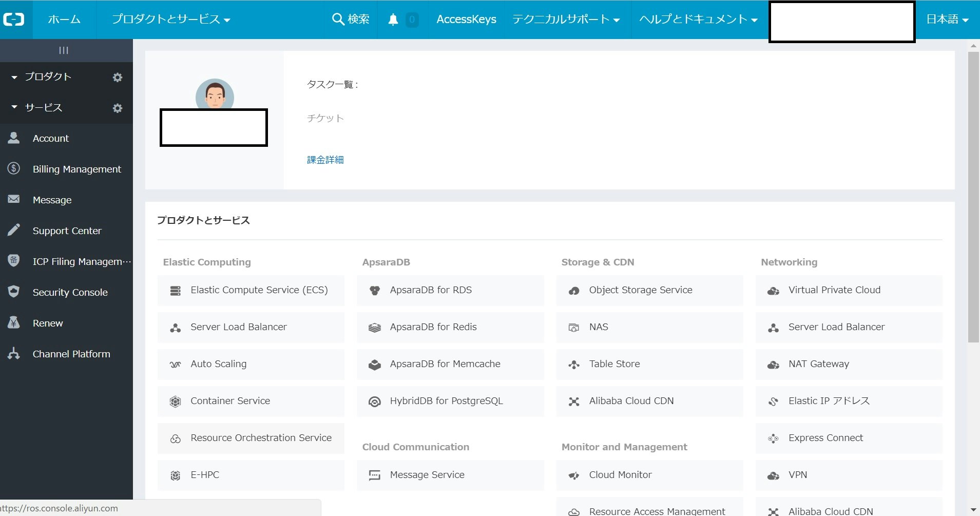Collapse the sidebar with the three-bar handle
This screenshot has width=980, height=516.
click(x=64, y=50)
